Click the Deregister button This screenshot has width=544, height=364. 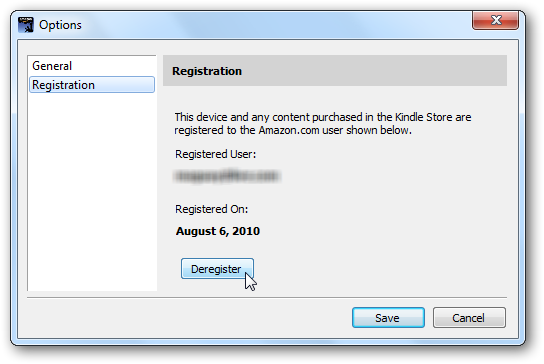coord(217,269)
